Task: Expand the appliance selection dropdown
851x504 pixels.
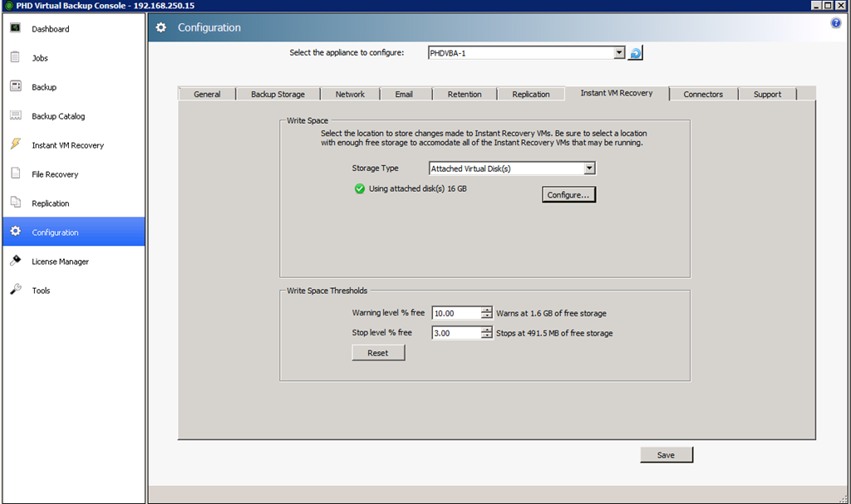Action: 619,52
